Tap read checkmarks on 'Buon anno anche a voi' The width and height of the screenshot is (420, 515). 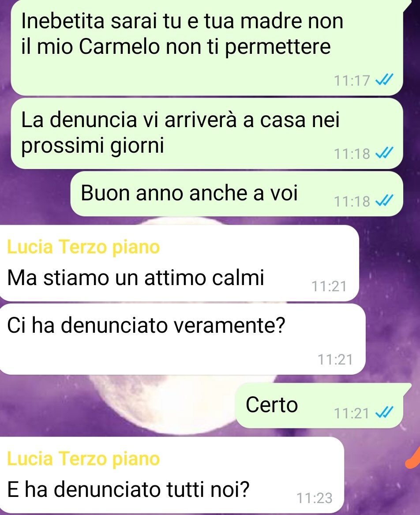[x=384, y=201]
